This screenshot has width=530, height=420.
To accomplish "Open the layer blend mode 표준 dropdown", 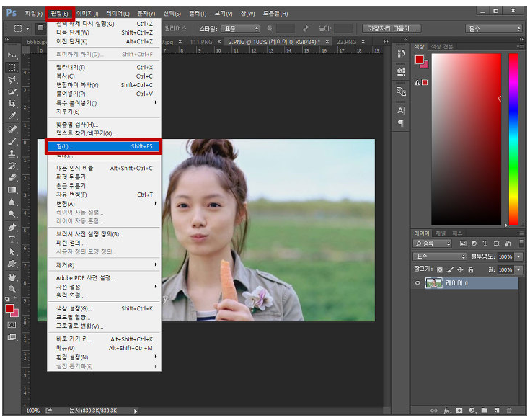I will click(x=439, y=256).
